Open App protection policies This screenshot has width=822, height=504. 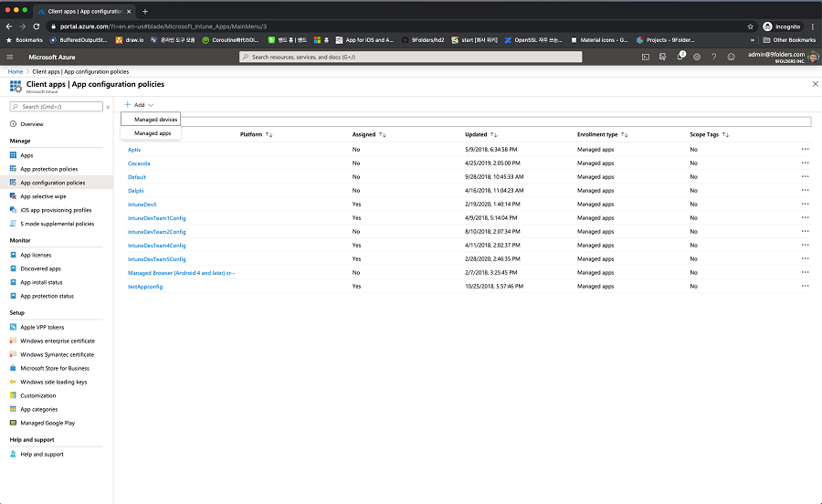pyautogui.click(x=48, y=169)
